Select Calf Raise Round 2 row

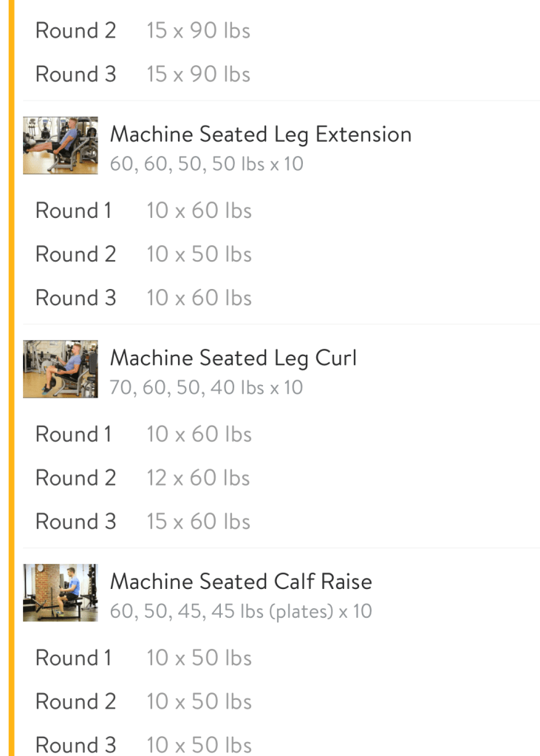tap(144, 702)
